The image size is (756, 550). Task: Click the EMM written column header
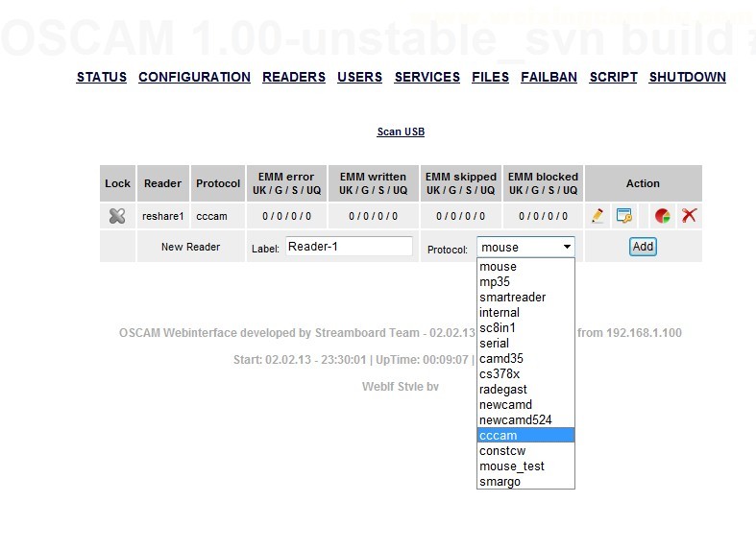click(x=373, y=183)
